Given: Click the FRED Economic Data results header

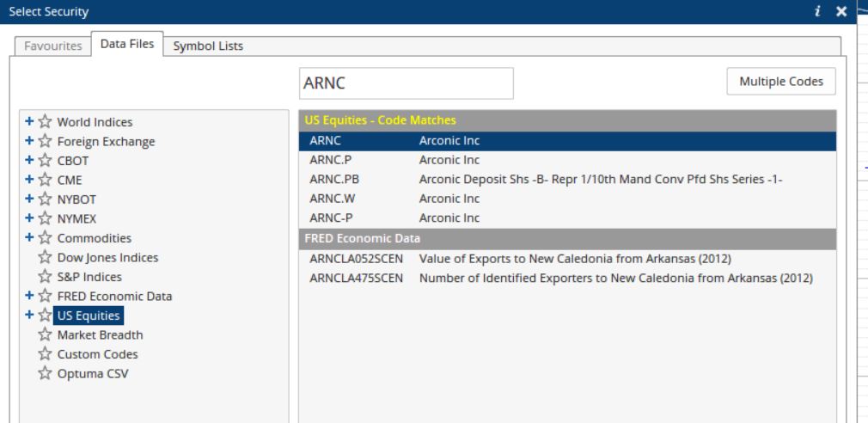Looking at the screenshot, I should (x=567, y=239).
